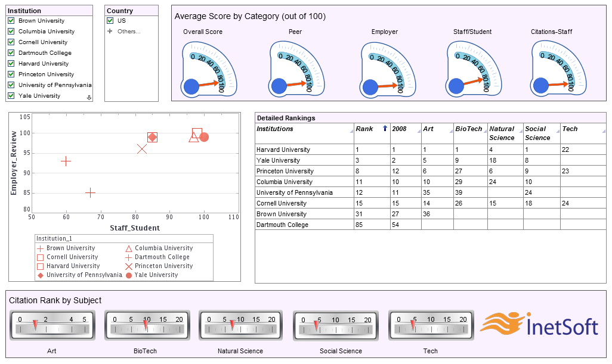Click the Natural Science citation rank gauge
The height and width of the screenshot is (364, 612).
(241, 325)
